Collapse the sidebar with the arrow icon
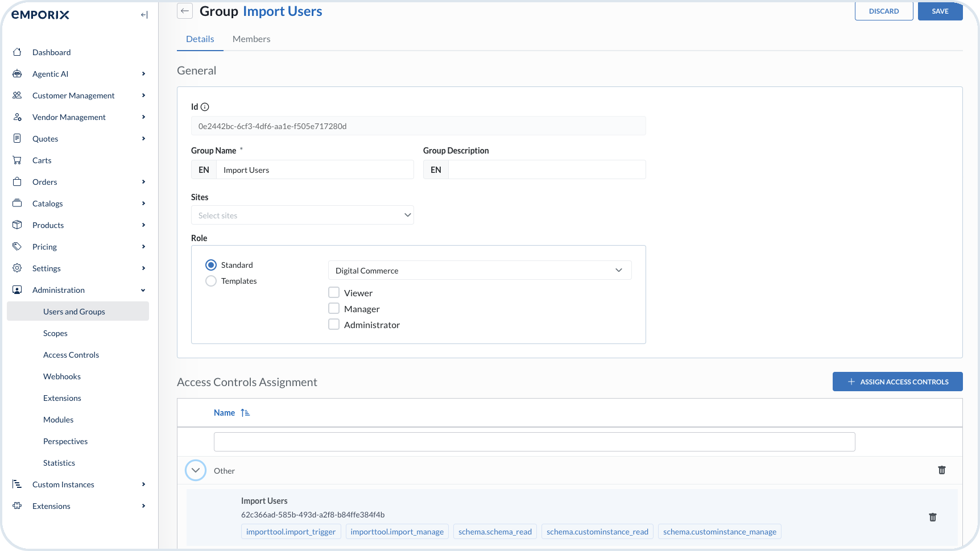Viewport: 980px width, 551px height. [x=144, y=15]
